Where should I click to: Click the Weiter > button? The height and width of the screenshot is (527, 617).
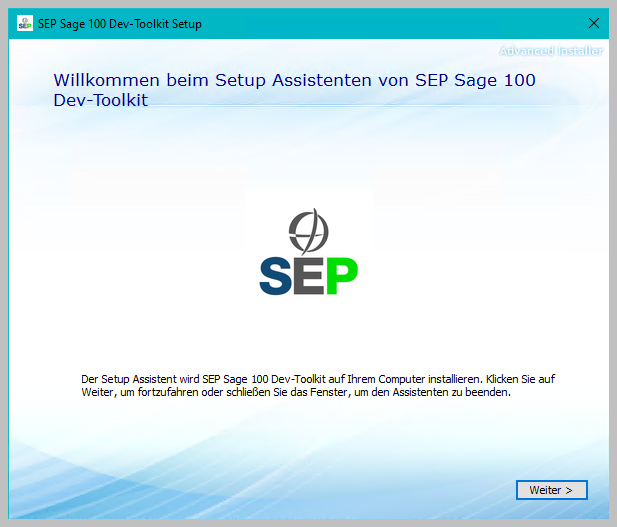click(x=552, y=490)
